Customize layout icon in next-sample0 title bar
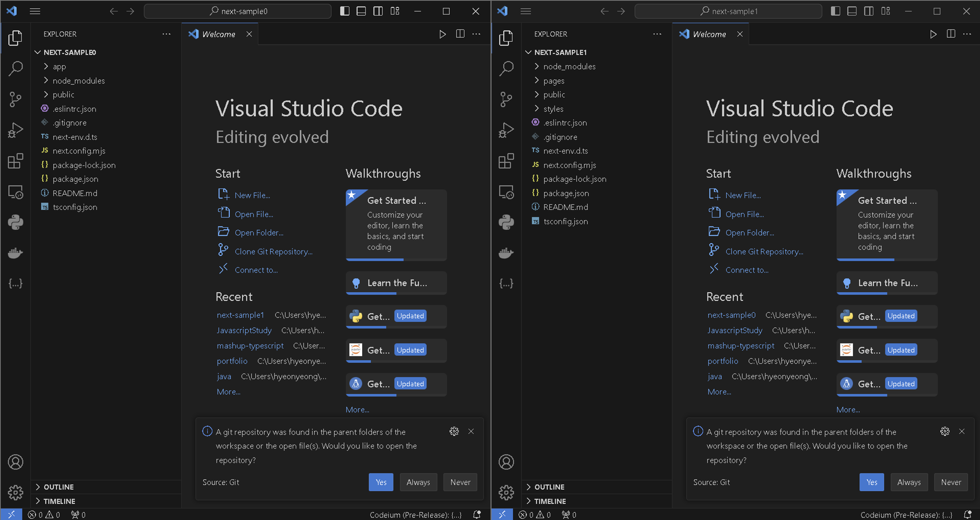980x520 pixels. pos(395,11)
